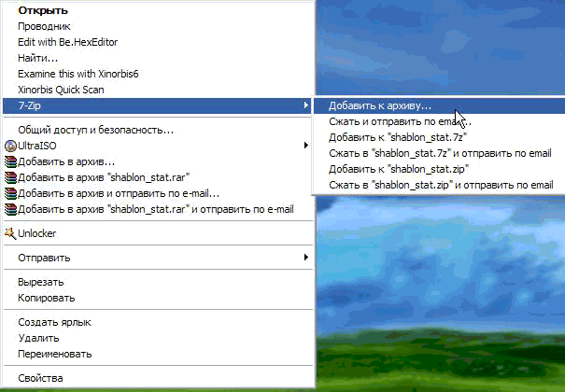
Task: Expand the 7-Zip submenu arrow
Action: click(x=306, y=105)
